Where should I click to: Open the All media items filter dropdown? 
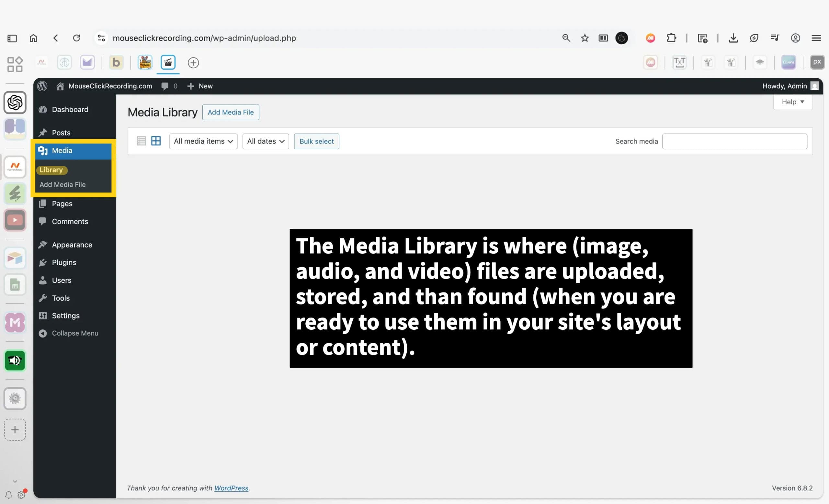coord(203,141)
